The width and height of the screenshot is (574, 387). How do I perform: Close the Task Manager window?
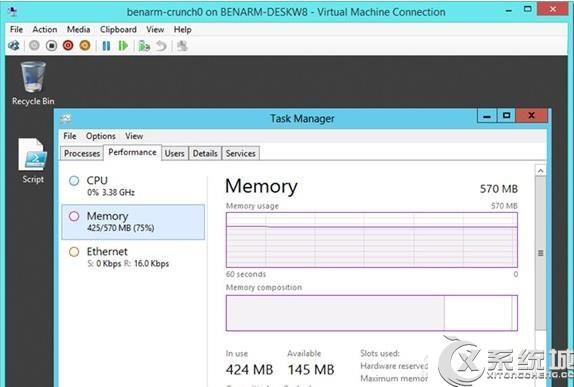(532, 116)
